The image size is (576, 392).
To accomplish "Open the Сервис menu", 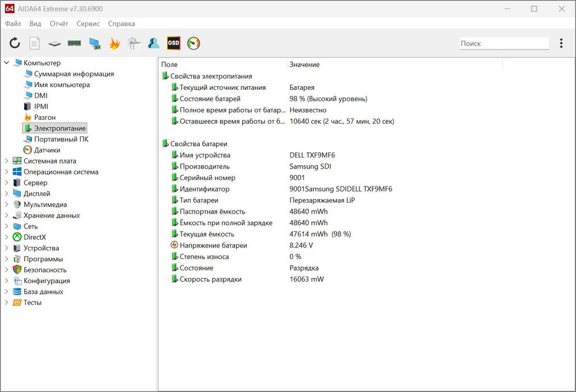I will coord(88,24).
